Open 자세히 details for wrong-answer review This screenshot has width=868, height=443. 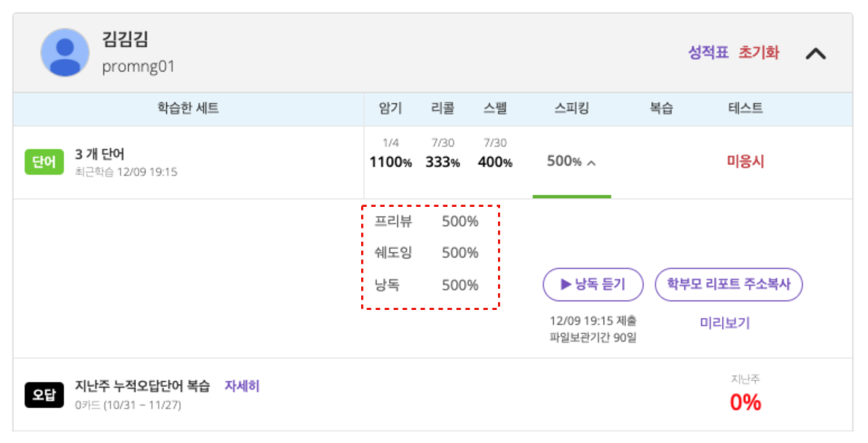(x=242, y=386)
